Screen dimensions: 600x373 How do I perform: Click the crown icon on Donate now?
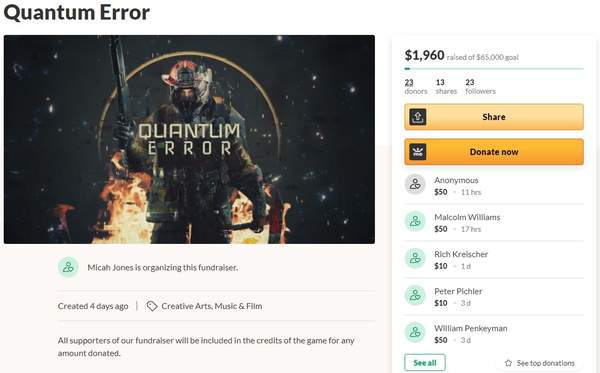point(417,152)
